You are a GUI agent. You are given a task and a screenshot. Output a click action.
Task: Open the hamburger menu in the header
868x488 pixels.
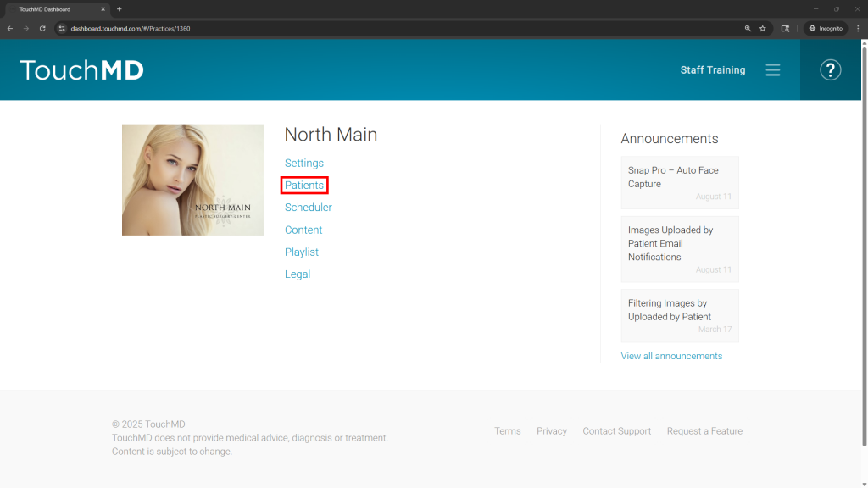click(772, 70)
